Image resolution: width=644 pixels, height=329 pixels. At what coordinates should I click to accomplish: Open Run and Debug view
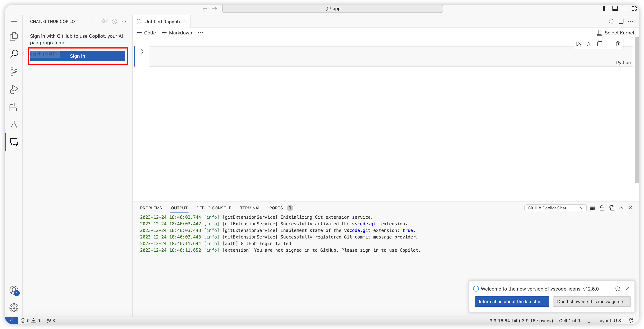click(14, 89)
